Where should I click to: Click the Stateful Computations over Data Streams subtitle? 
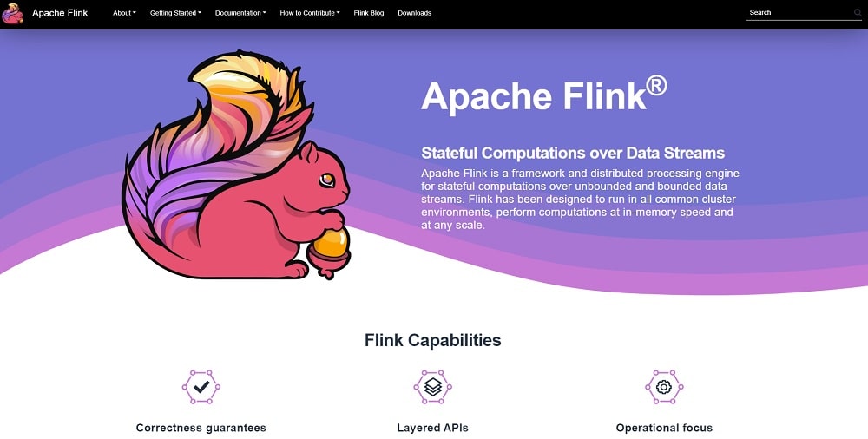point(573,153)
